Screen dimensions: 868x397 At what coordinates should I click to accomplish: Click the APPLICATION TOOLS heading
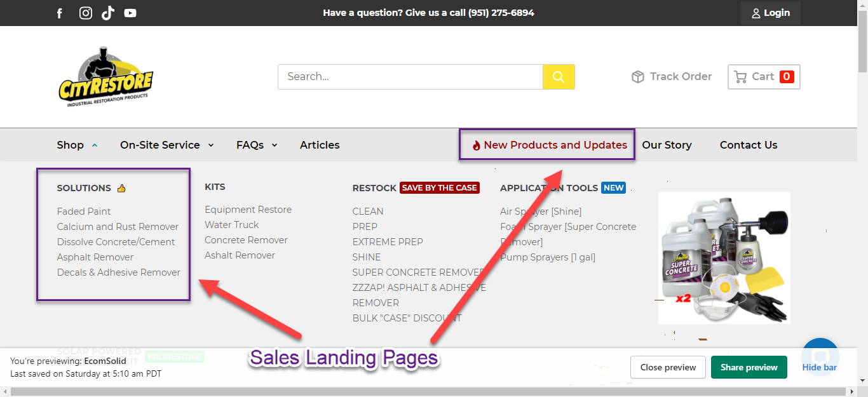[549, 188]
